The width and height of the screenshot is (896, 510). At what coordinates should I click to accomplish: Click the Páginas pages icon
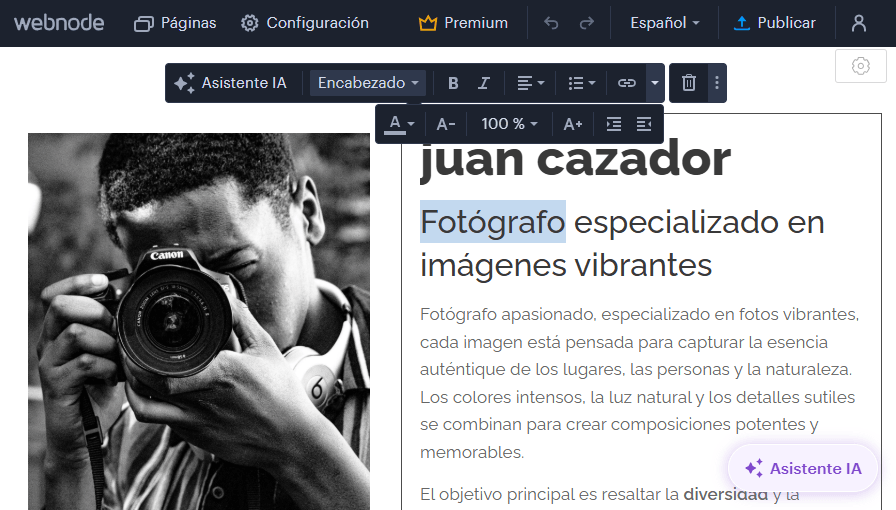[x=144, y=23]
